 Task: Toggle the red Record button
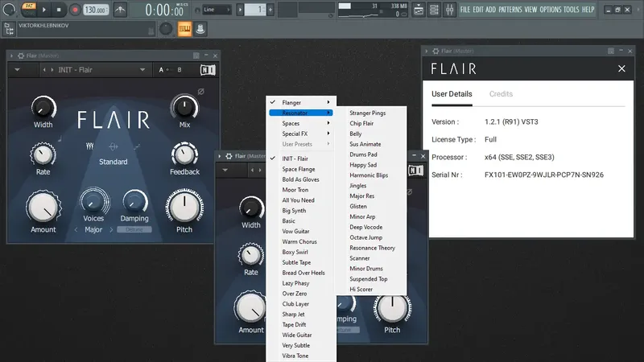tap(75, 10)
